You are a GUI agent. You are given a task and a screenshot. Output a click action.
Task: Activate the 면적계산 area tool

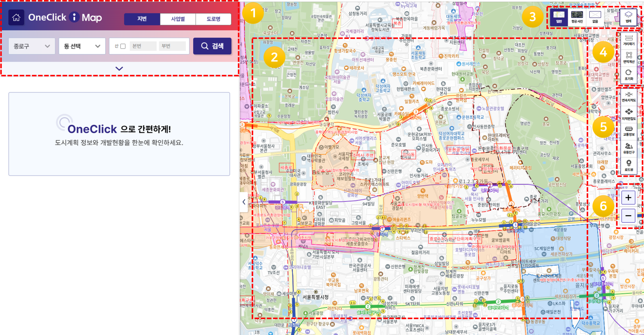click(x=629, y=57)
